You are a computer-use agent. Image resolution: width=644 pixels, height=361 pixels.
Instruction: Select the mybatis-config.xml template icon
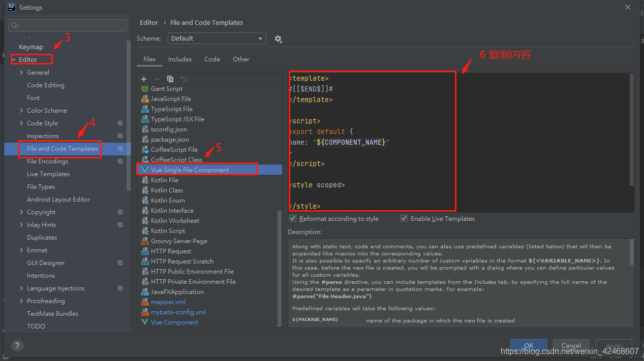(x=145, y=312)
